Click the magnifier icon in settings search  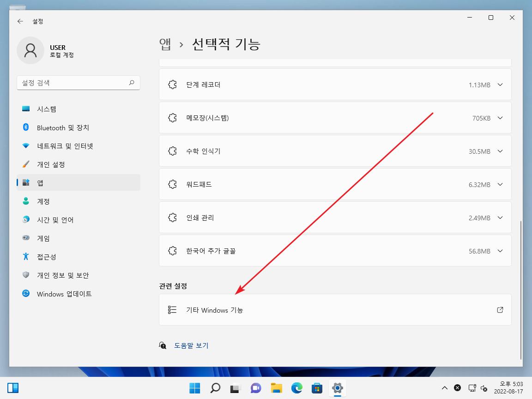(132, 83)
